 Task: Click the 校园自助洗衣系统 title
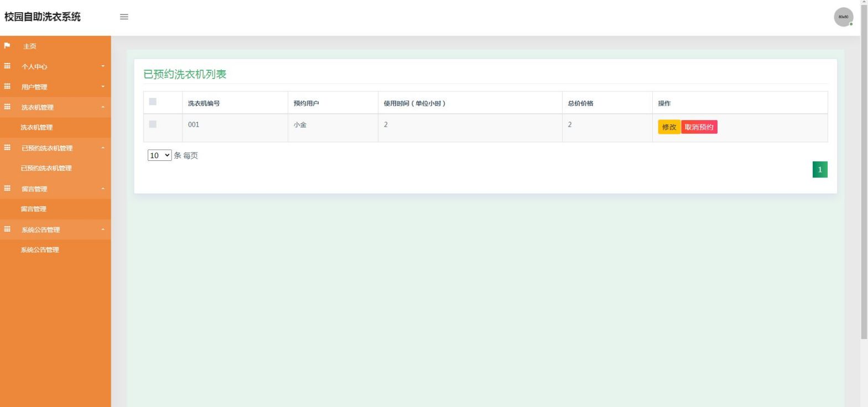[43, 17]
